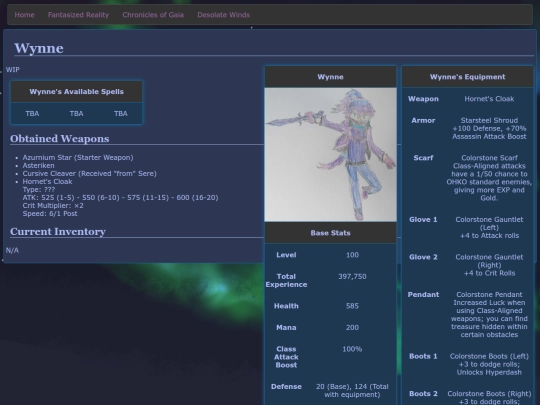Select the Colorstone Pendant description
Image resolution: width=540 pixels, height=405 pixels.
(x=489, y=314)
